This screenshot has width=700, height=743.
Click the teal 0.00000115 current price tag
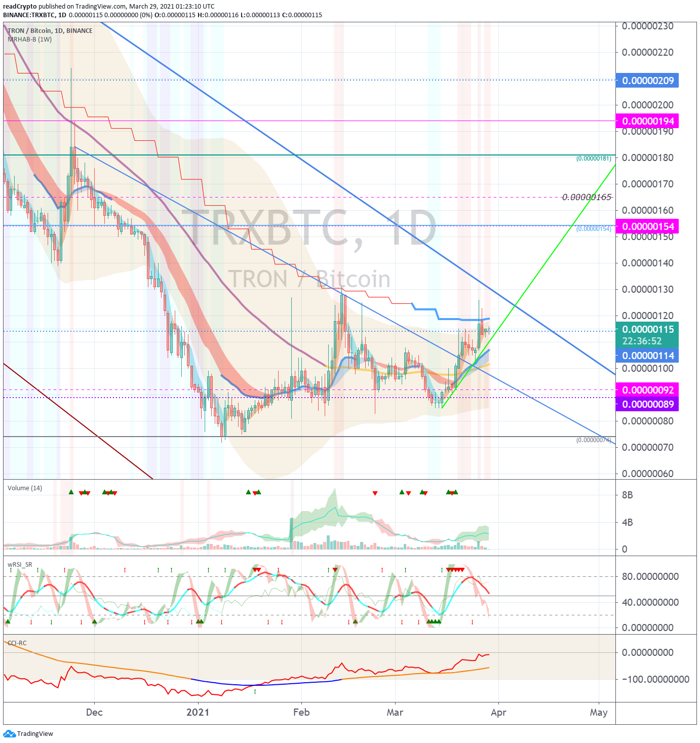(x=647, y=329)
